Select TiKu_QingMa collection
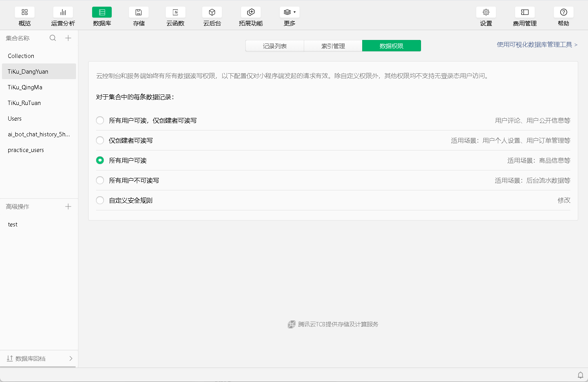 [x=38, y=87]
